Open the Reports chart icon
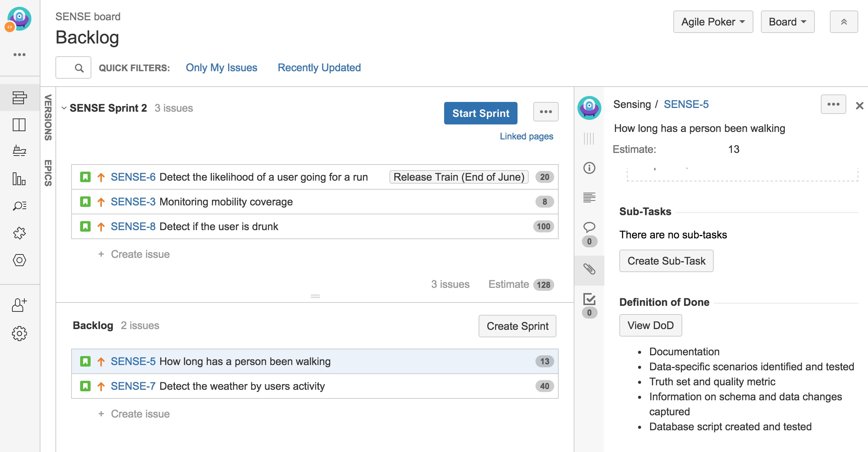This screenshot has height=452, width=868. (19, 179)
